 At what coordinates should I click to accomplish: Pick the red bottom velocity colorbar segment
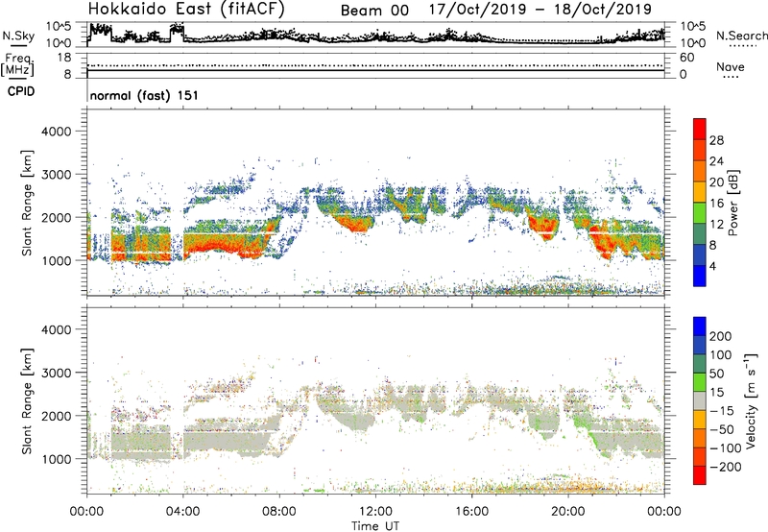click(x=700, y=475)
